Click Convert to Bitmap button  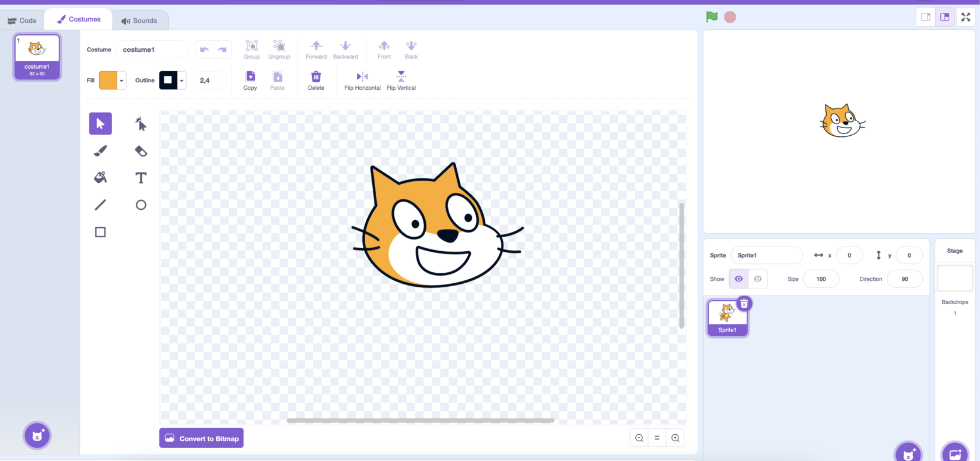point(201,438)
